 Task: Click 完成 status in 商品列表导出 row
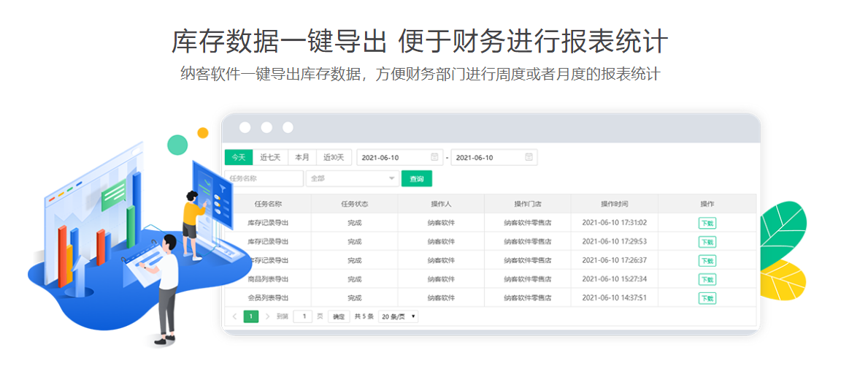click(x=354, y=279)
